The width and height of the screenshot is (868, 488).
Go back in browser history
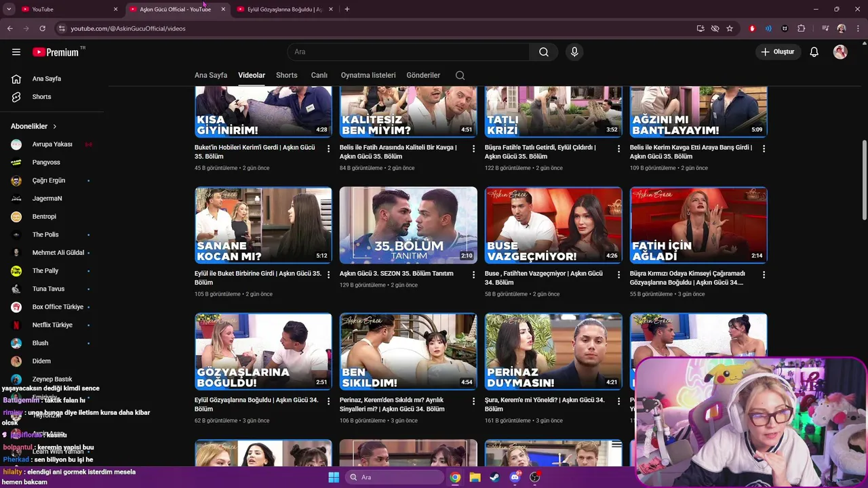click(x=9, y=28)
